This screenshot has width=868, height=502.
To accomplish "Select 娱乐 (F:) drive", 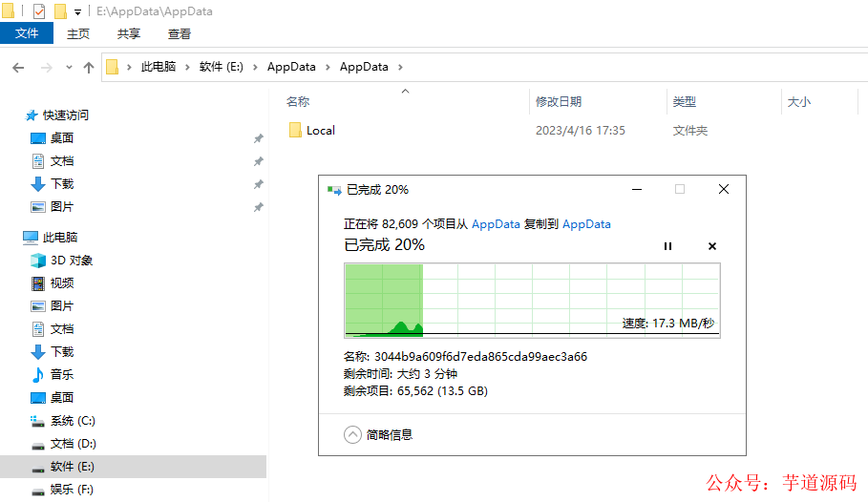I will pyautogui.click(x=72, y=490).
